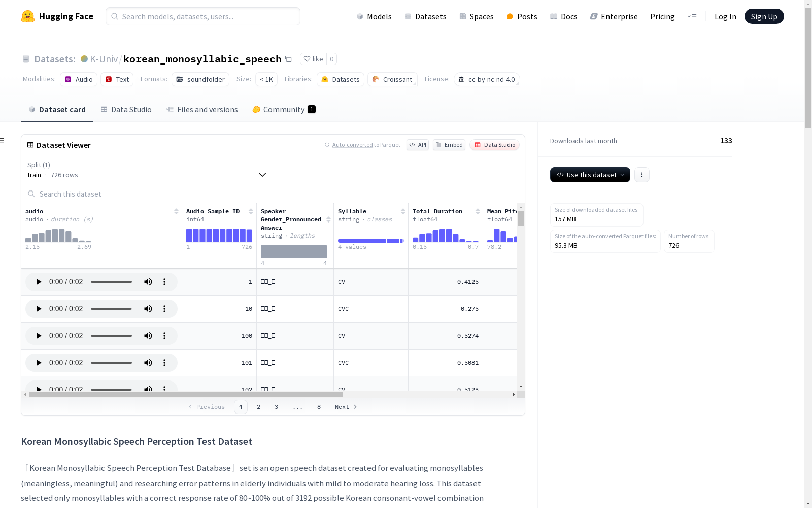
Task: Go to page 2 of dataset
Action: pos(259,407)
